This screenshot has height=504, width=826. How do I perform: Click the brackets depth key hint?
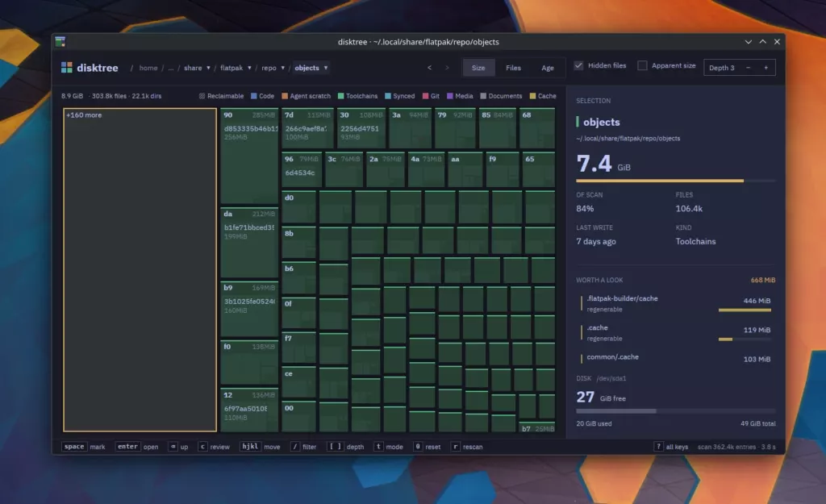(345, 447)
